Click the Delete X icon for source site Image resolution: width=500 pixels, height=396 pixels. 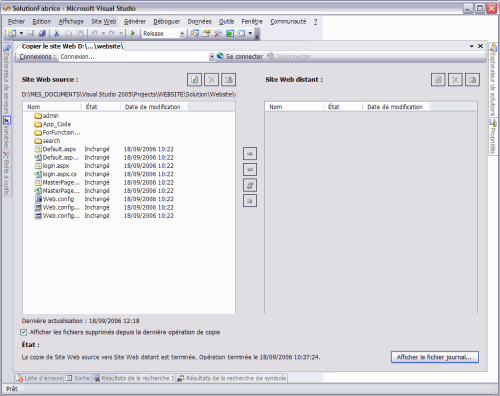pos(211,80)
